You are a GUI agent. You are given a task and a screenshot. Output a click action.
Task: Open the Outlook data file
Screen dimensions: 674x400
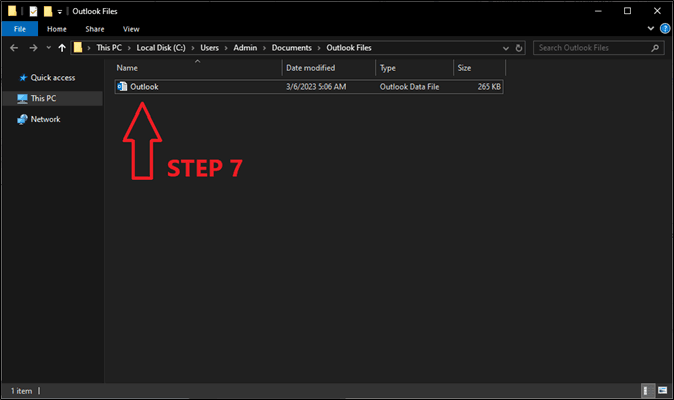pos(144,87)
